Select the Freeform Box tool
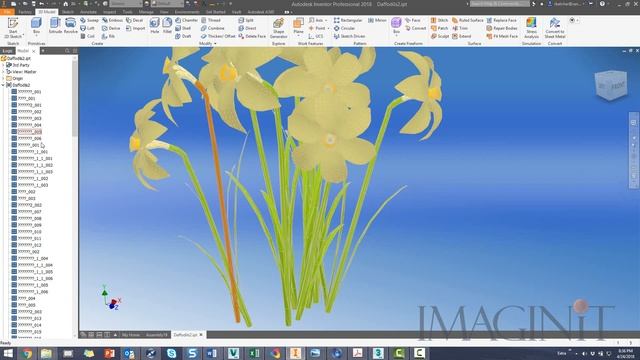This screenshot has width=640, height=360. (x=396, y=26)
